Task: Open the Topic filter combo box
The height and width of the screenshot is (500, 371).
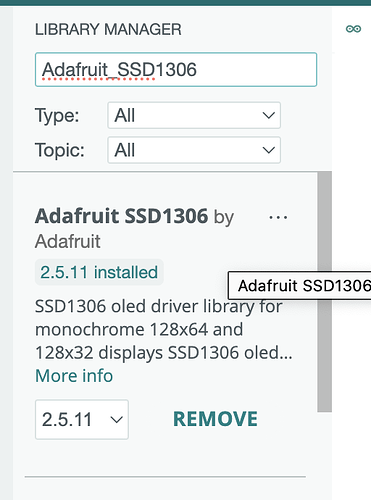Action: [194, 150]
